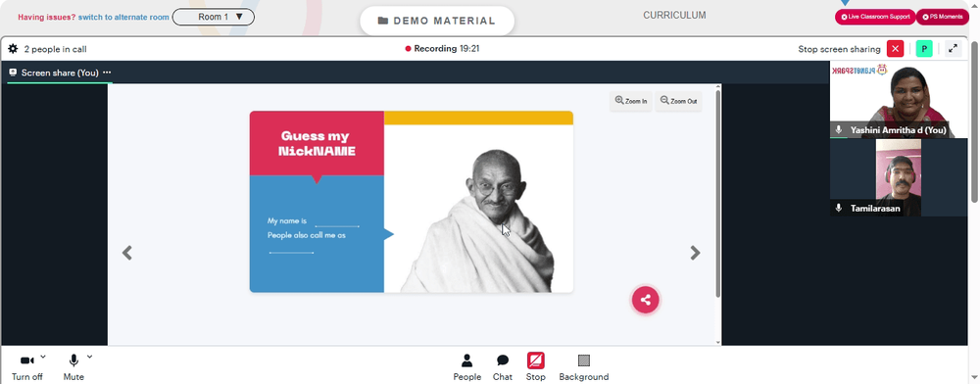Mute the microphone
The image size is (980, 384).
(x=73, y=367)
